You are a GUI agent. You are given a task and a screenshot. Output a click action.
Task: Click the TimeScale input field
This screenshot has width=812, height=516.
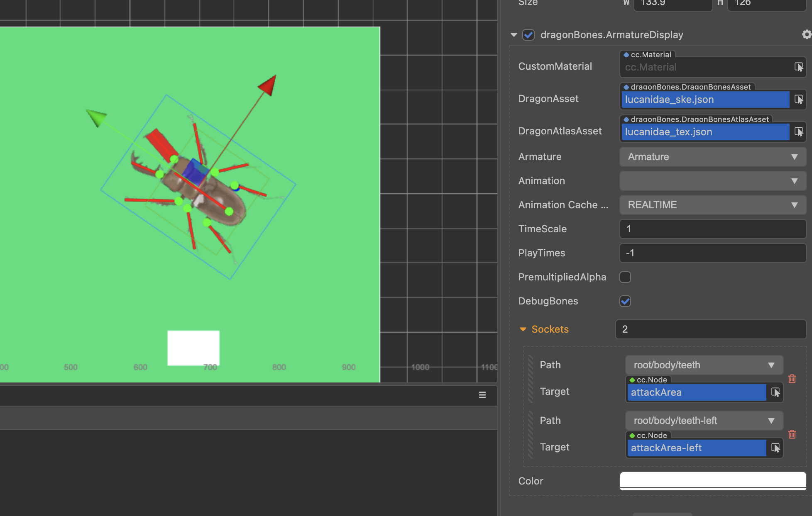point(712,229)
